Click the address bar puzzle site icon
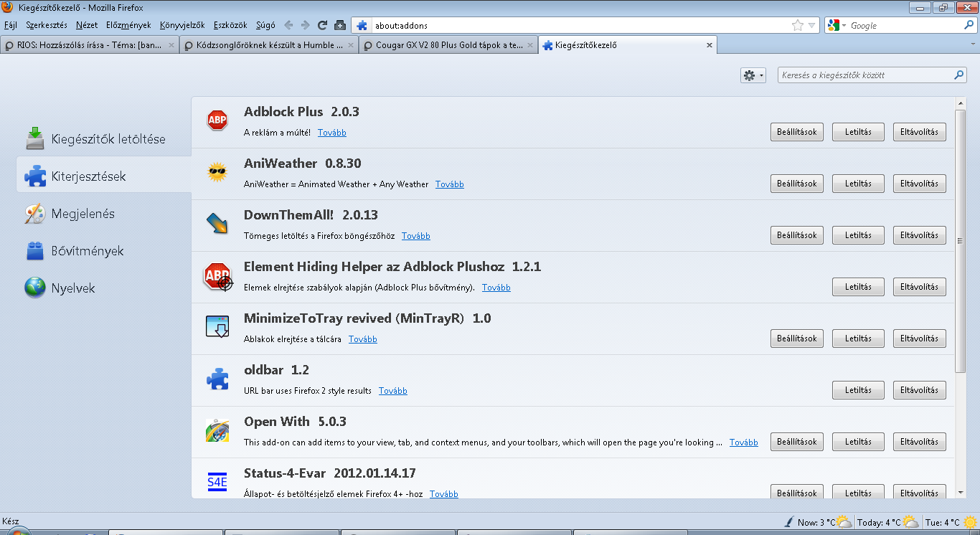This screenshot has height=535, width=980. [x=362, y=25]
